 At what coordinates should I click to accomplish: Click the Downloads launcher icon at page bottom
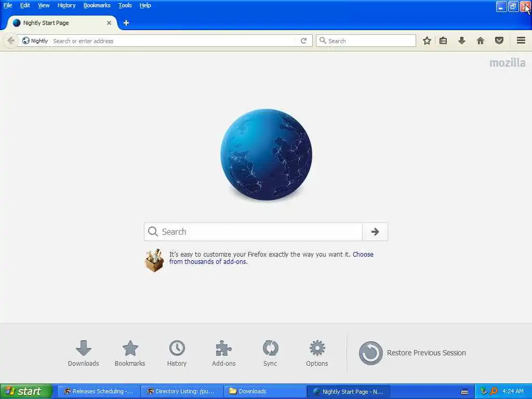click(x=84, y=353)
